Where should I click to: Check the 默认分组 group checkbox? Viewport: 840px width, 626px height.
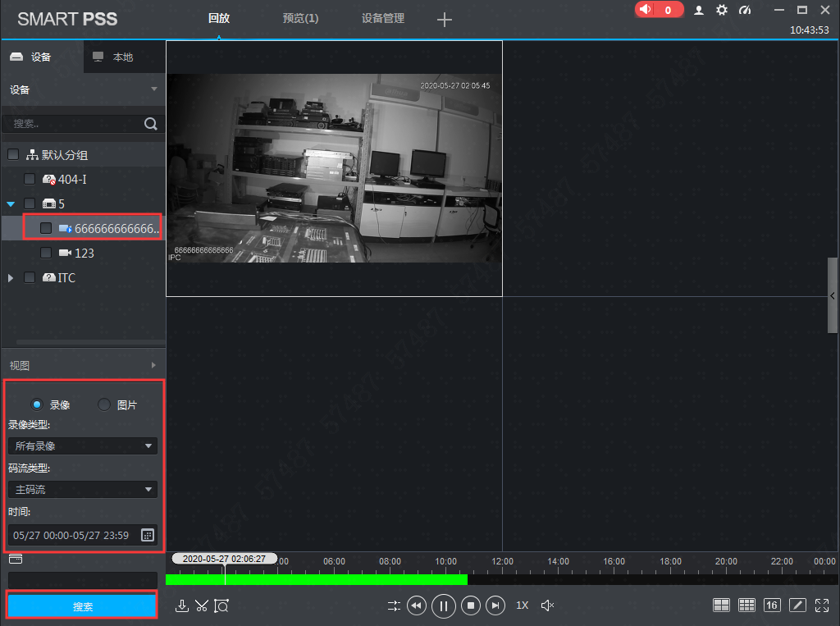pyautogui.click(x=13, y=155)
